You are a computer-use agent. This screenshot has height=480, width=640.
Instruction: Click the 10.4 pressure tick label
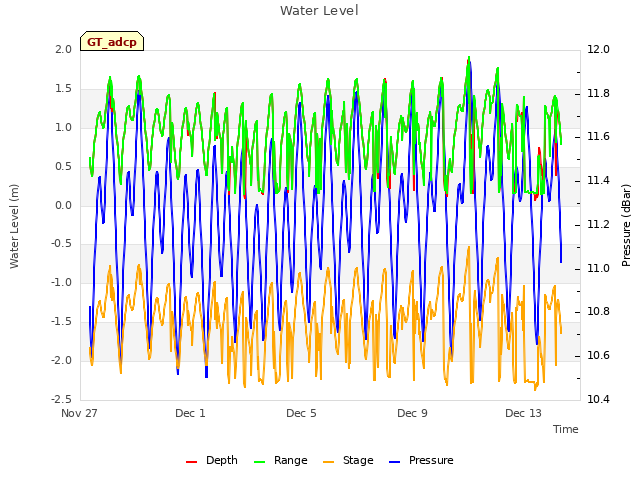coord(598,399)
